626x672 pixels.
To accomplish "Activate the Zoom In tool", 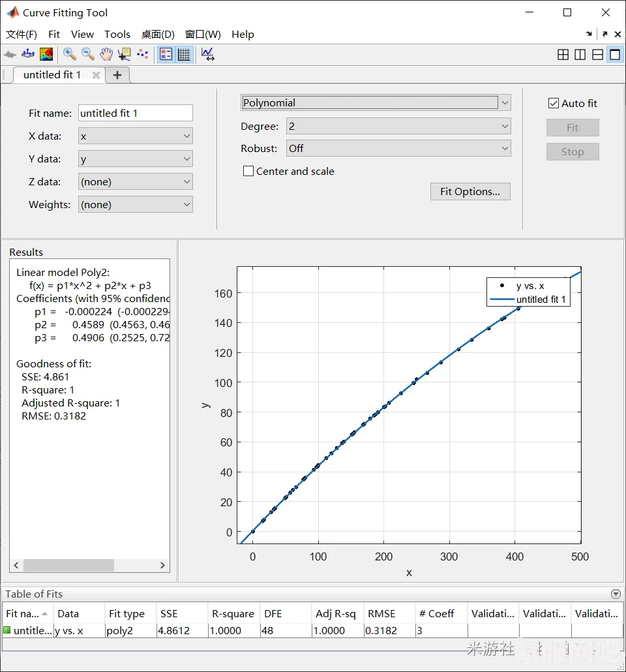I will coord(69,54).
